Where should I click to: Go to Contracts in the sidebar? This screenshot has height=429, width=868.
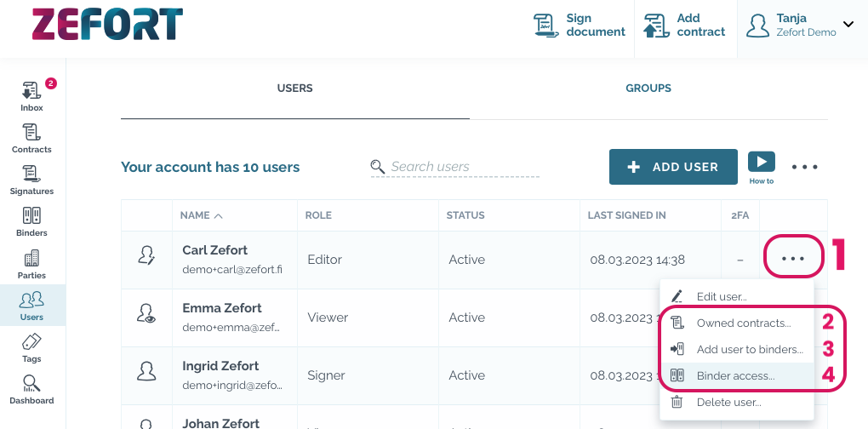pos(31,139)
